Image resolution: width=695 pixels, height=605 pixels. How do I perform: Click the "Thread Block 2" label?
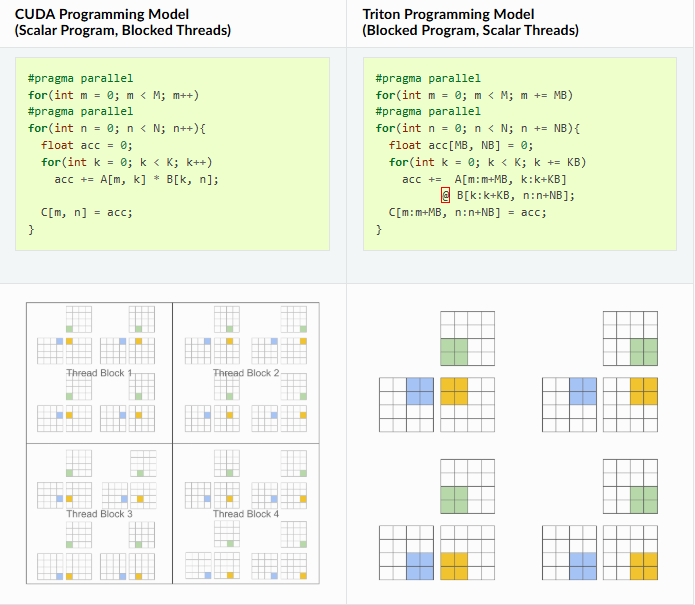(246, 373)
